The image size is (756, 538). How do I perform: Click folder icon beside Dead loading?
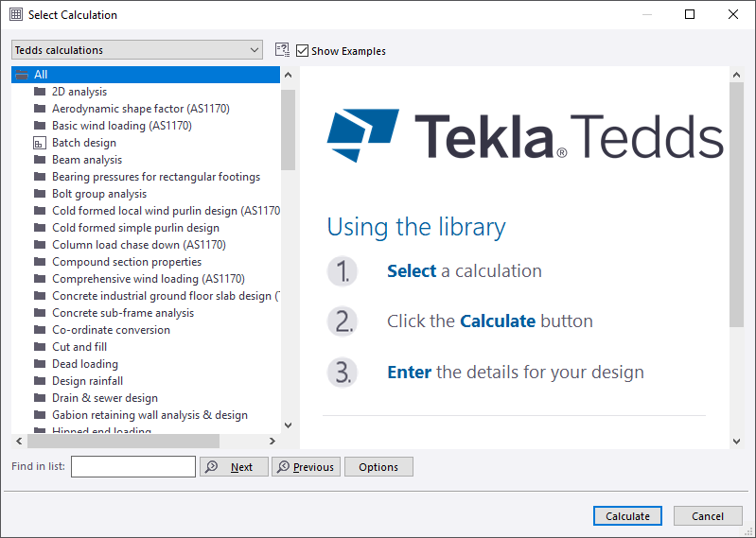coord(40,364)
